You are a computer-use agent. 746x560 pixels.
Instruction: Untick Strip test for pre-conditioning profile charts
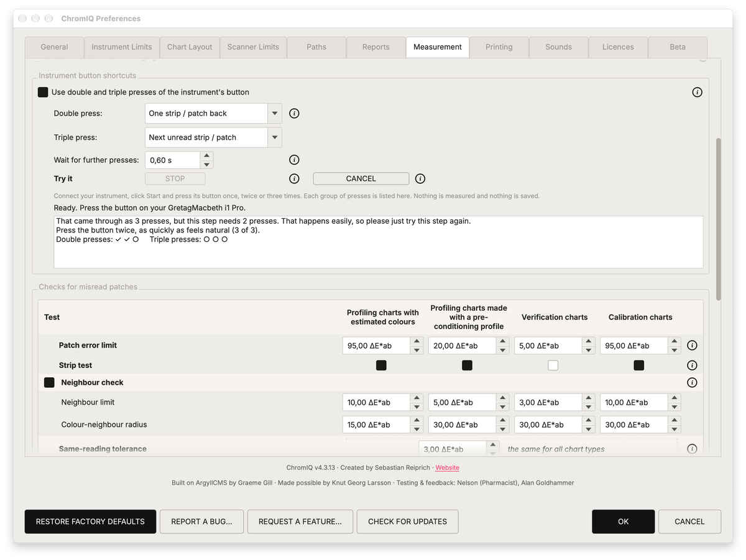[467, 365]
